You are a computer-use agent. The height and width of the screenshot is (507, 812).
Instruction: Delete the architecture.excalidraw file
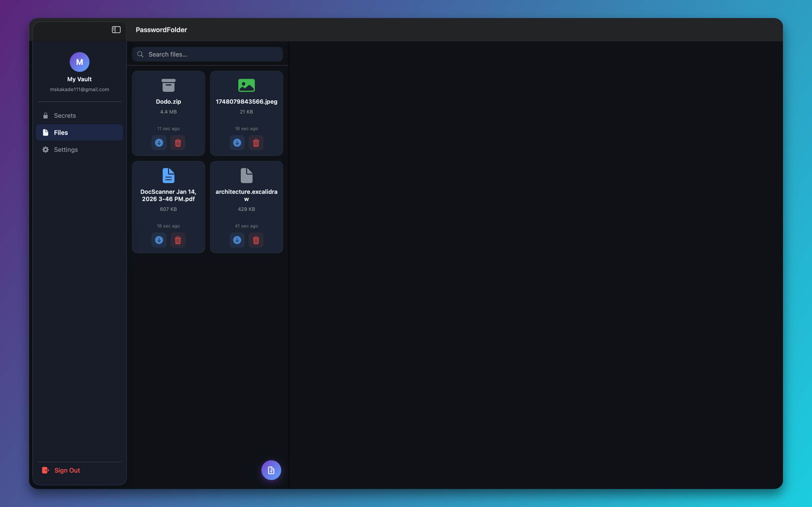coord(256,240)
